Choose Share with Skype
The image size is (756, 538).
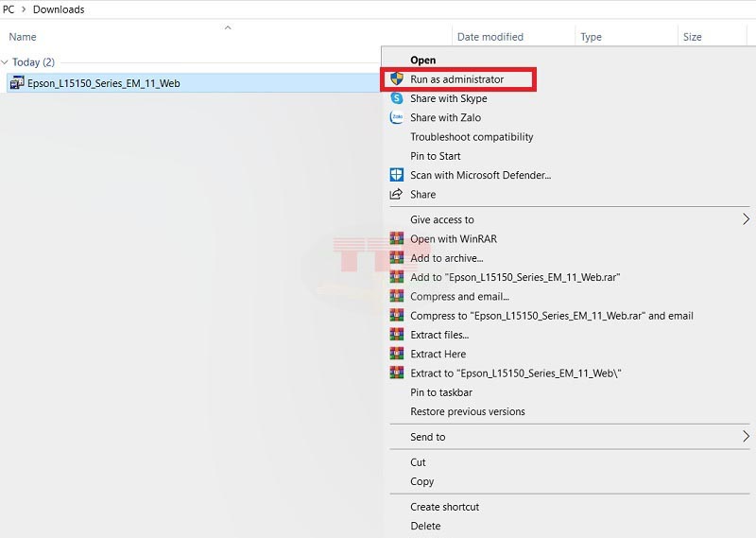[x=448, y=98]
